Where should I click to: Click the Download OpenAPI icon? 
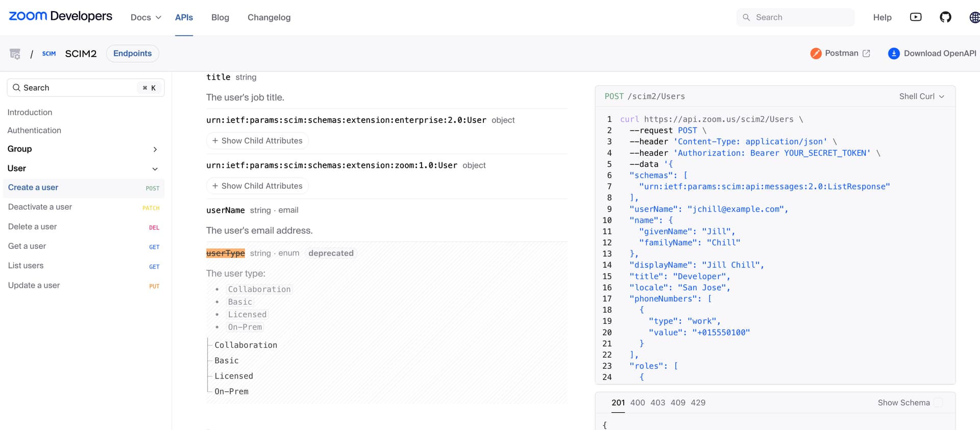894,54
